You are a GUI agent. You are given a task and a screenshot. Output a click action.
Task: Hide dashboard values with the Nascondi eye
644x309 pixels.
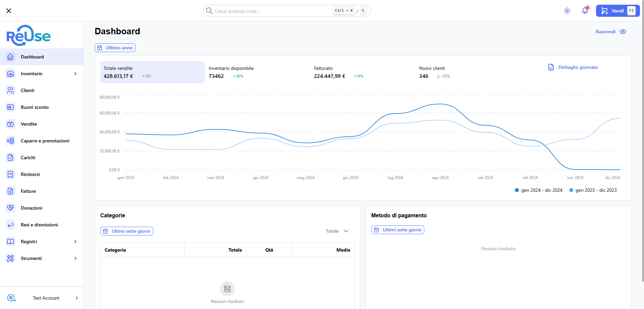click(623, 32)
